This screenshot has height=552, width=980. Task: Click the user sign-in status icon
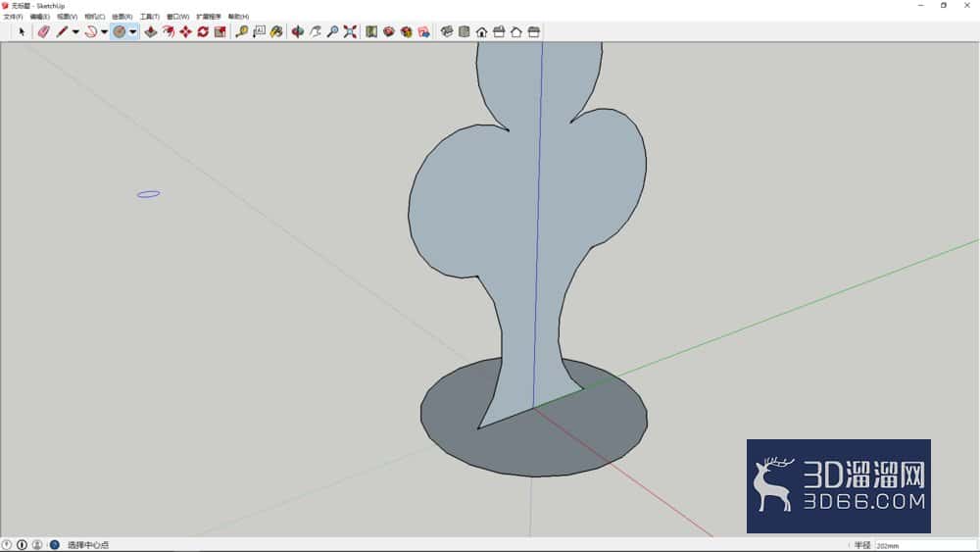click(37, 544)
